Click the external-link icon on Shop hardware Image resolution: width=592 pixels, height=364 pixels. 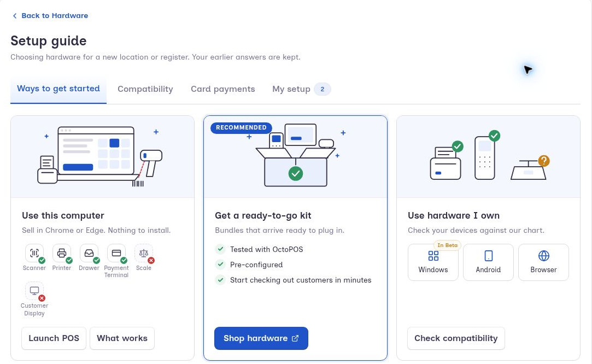tap(295, 338)
